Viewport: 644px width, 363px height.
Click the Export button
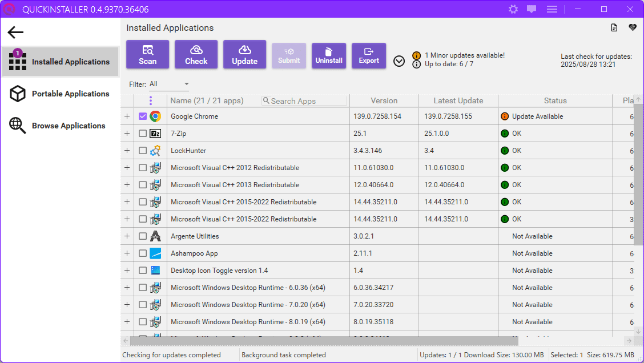[x=369, y=55]
